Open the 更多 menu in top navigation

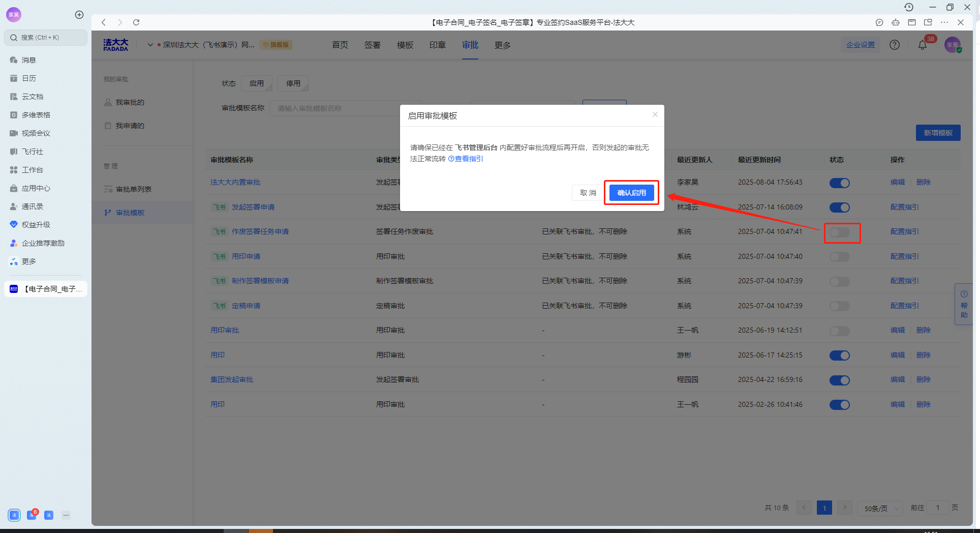pyautogui.click(x=503, y=45)
